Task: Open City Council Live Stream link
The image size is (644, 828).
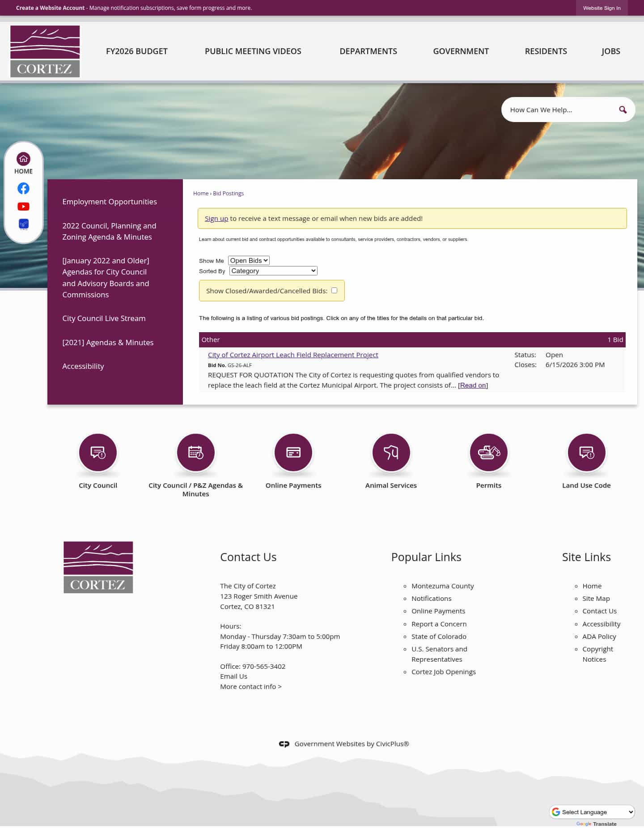Action: point(104,318)
